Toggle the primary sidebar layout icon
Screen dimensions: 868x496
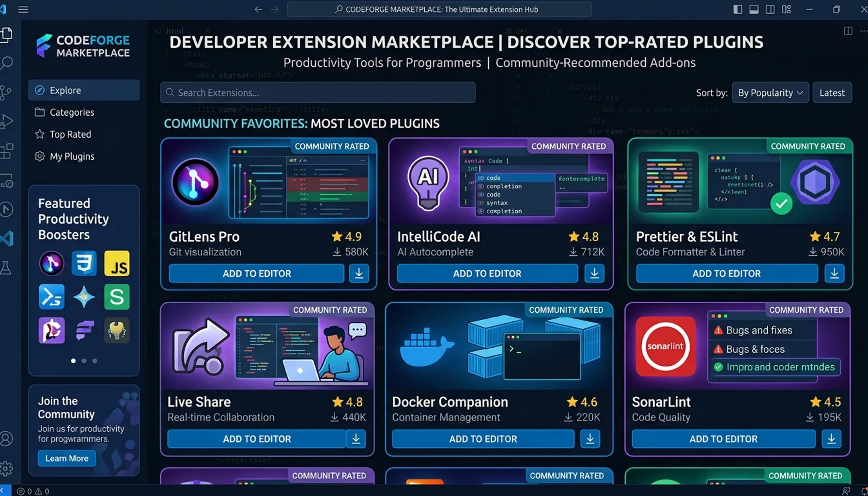(738, 9)
